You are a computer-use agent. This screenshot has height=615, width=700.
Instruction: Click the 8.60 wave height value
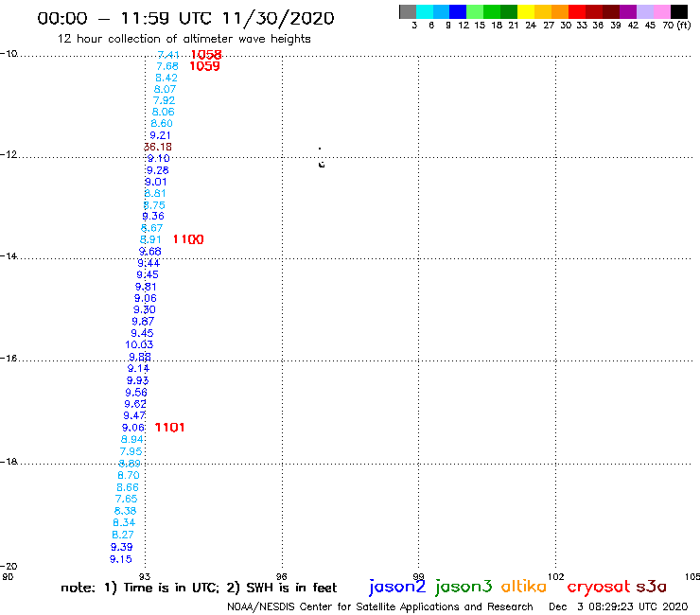click(162, 123)
